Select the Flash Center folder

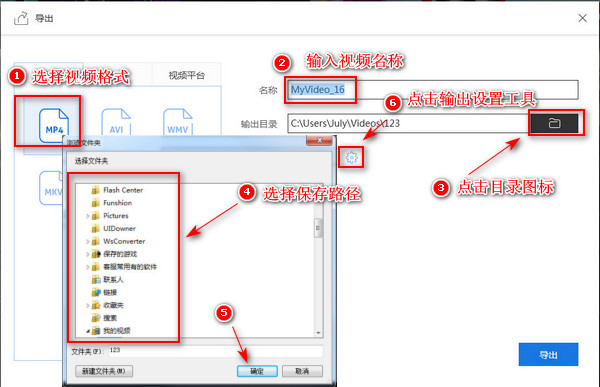(123, 190)
